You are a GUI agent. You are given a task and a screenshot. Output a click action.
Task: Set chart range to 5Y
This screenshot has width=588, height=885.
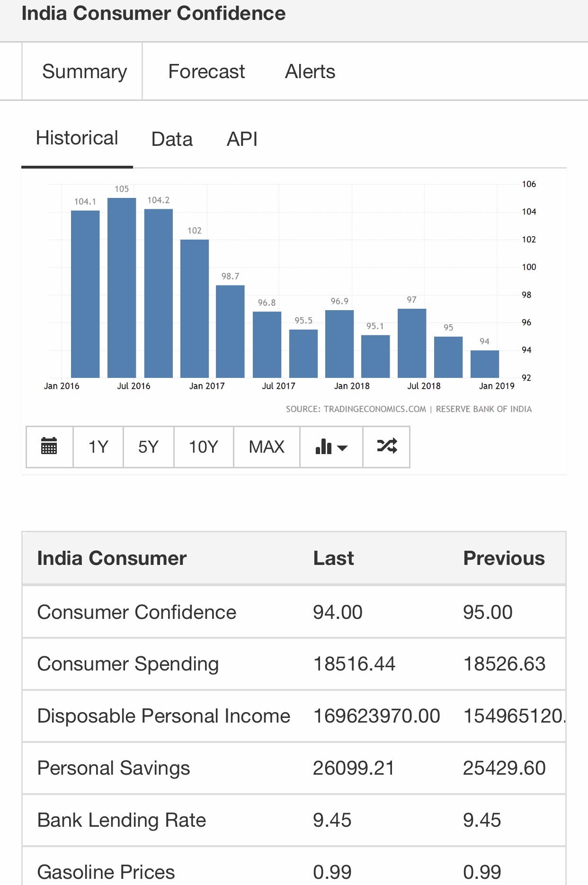(148, 447)
